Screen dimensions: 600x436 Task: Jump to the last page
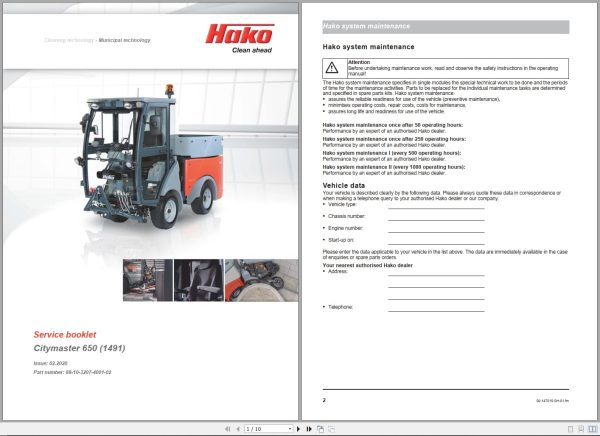[x=309, y=429]
